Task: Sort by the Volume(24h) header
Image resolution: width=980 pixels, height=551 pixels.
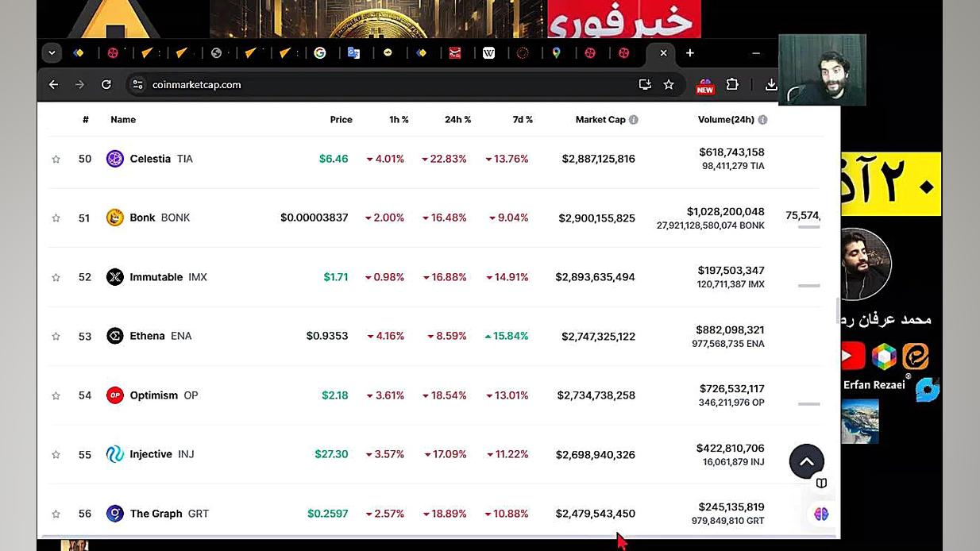Action: [x=726, y=120]
